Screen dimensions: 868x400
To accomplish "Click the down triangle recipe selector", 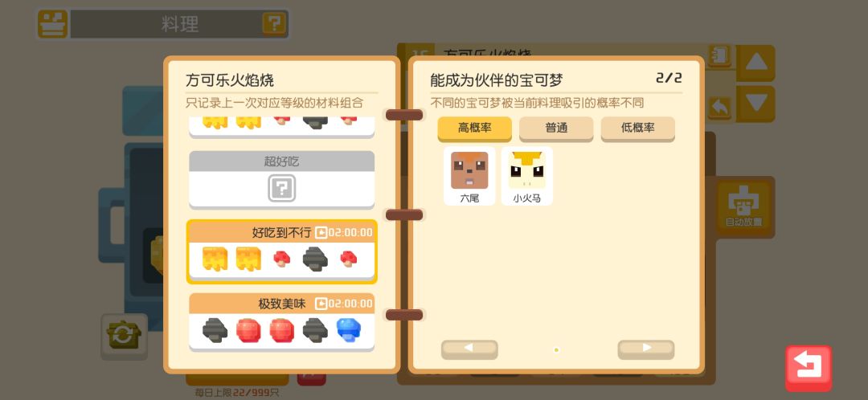I will click(x=755, y=104).
